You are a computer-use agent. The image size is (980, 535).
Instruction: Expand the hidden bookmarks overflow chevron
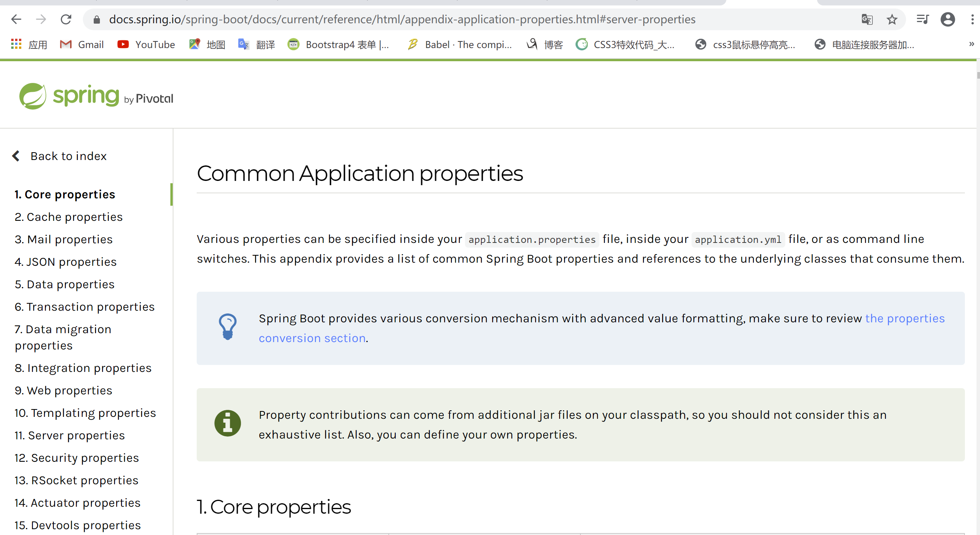click(x=971, y=44)
